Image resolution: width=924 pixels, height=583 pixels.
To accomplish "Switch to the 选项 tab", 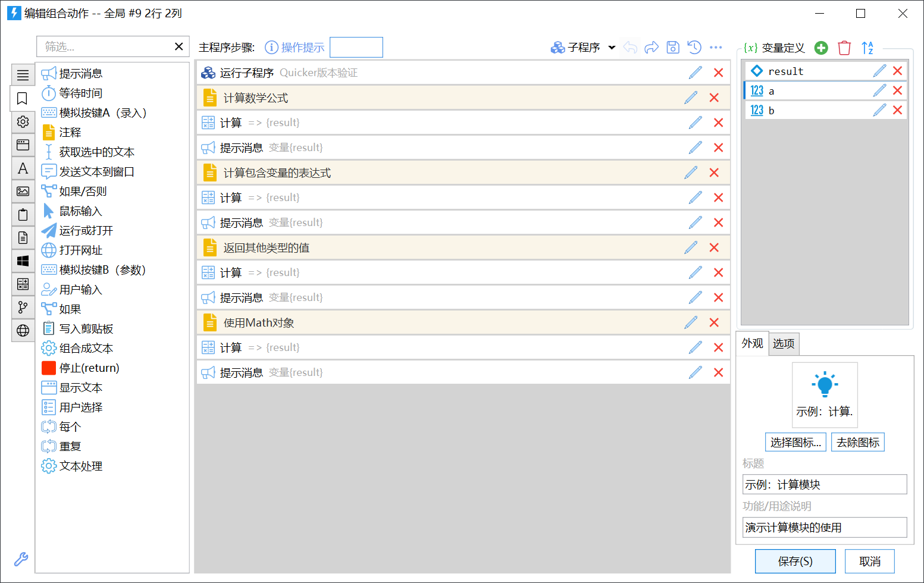I will pos(784,343).
